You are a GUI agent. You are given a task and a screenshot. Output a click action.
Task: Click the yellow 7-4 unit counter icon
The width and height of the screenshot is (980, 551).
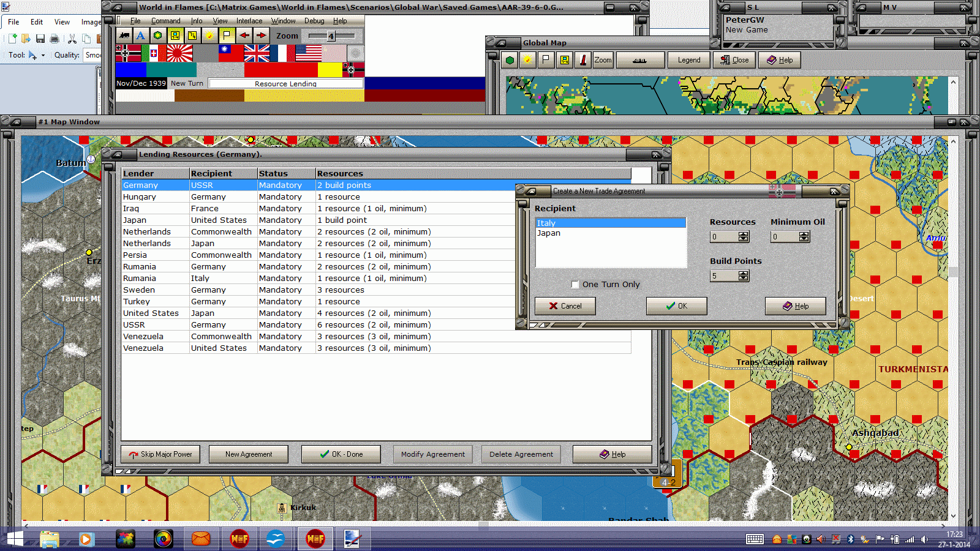click(x=175, y=36)
